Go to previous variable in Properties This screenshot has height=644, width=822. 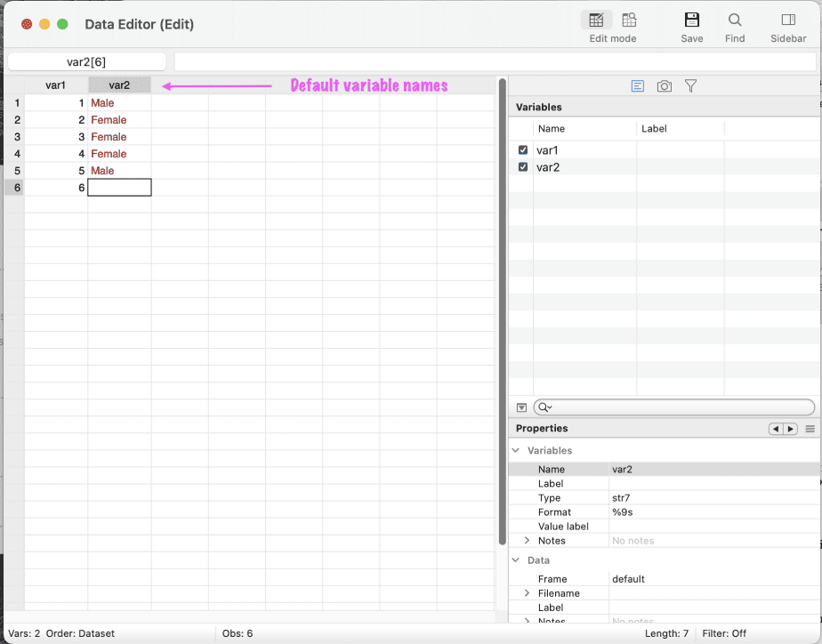tap(776, 429)
